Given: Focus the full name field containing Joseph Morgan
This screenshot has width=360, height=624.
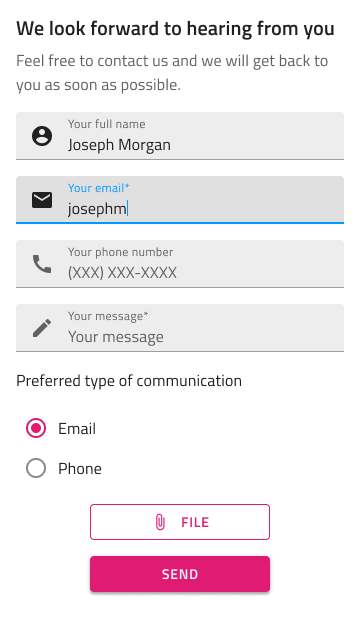Looking at the screenshot, I should 180,136.
